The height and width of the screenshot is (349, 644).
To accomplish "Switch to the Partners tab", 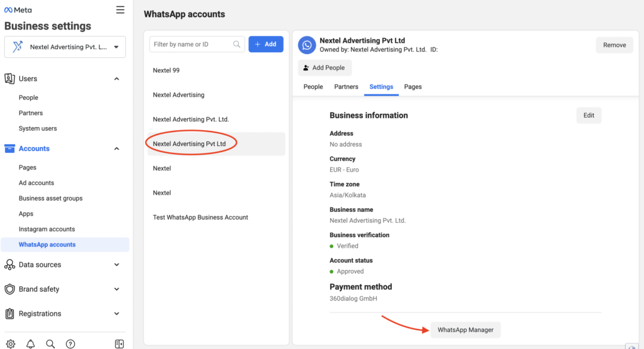I will click(x=347, y=87).
